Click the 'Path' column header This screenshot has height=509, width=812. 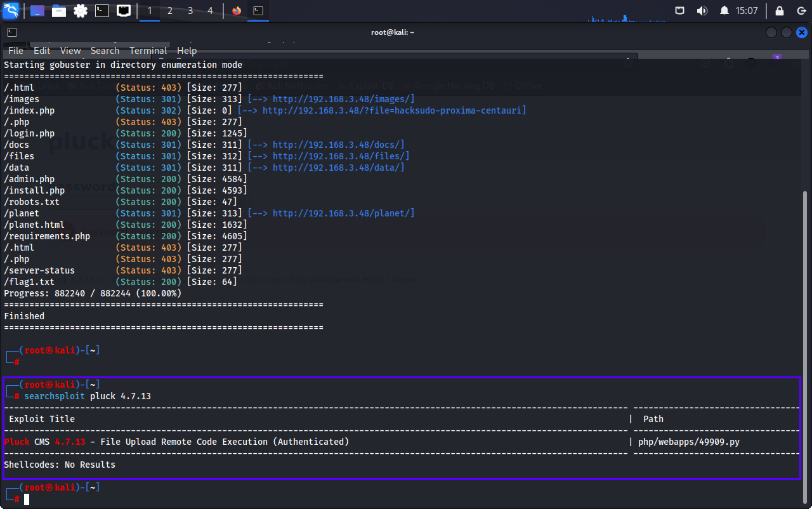click(x=653, y=419)
